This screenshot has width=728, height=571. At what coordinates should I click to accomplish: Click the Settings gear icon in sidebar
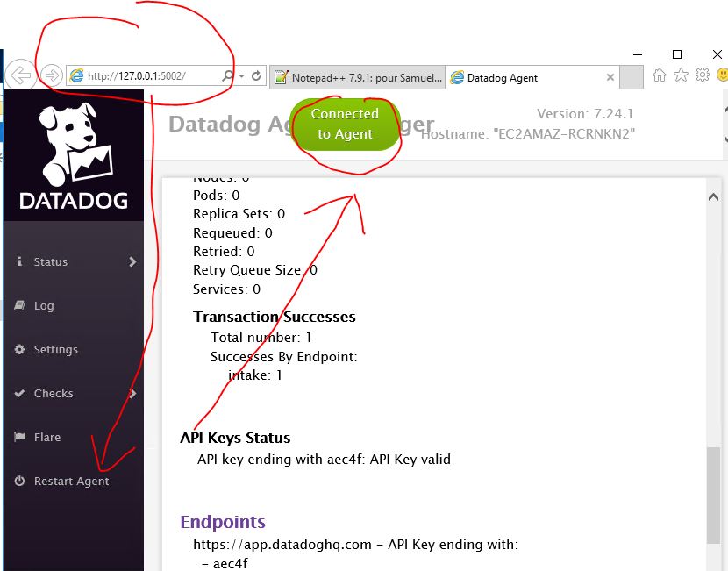coord(19,349)
